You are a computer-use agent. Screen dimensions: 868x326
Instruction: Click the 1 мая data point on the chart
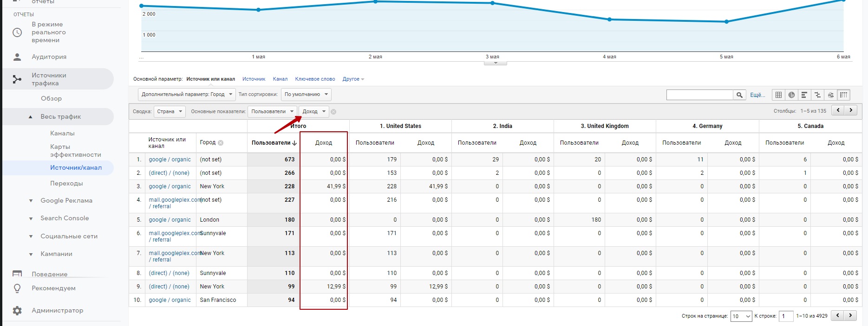coord(258,10)
